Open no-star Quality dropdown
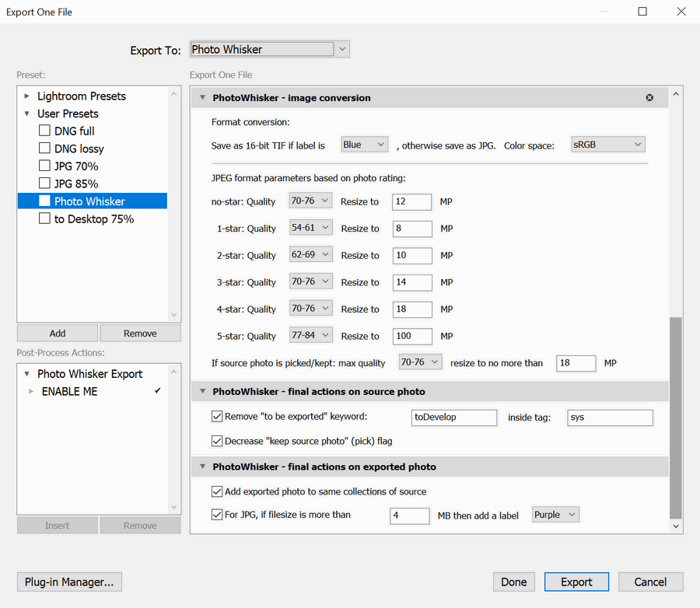This screenshot has height=608, width=700. pos(310,201)
